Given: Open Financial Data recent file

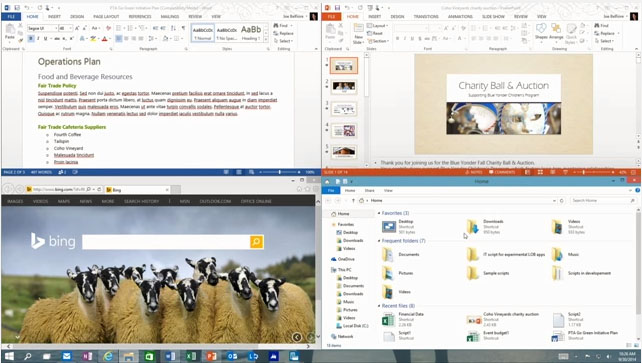Looking at the screenshot, I should (x=403, y=319).
